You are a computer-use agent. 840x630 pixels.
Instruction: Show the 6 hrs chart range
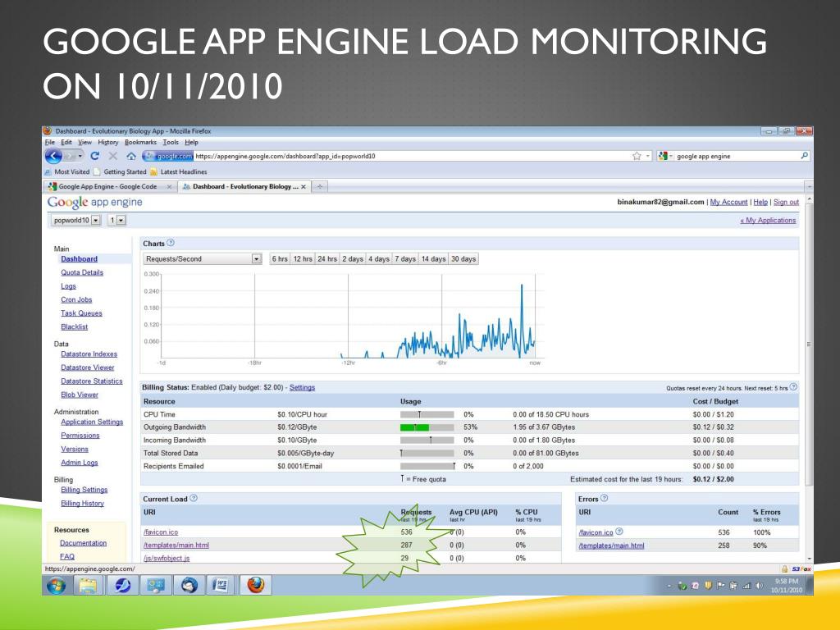(x=280, y=258)
